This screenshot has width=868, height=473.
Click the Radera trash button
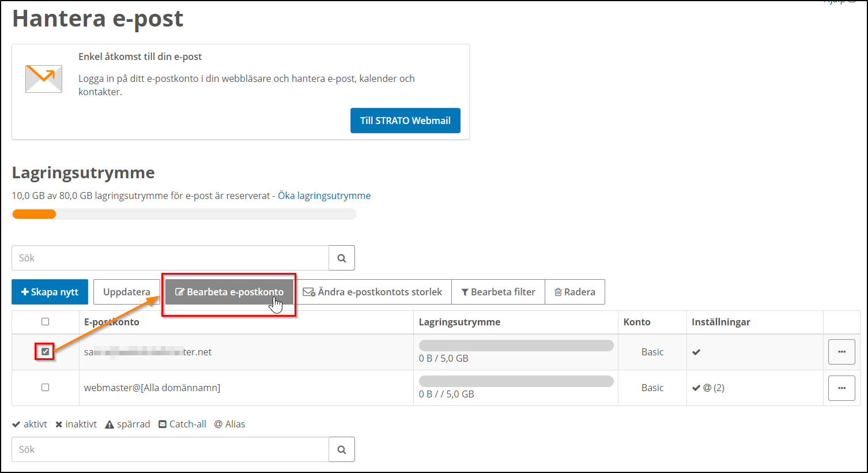pos(575,292)
